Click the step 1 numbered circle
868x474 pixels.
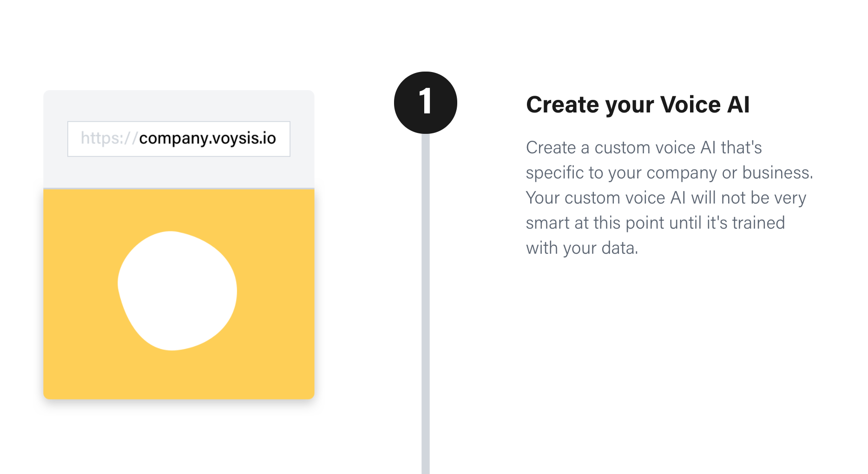[425, 103]
